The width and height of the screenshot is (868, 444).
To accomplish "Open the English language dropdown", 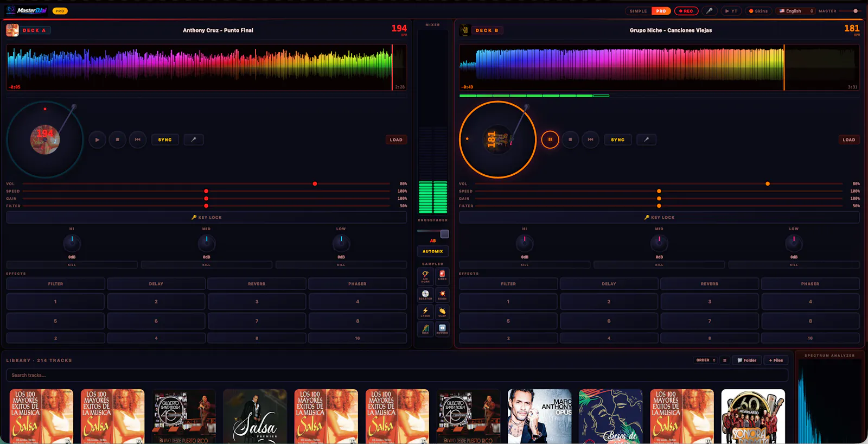I will pos(796,11).
